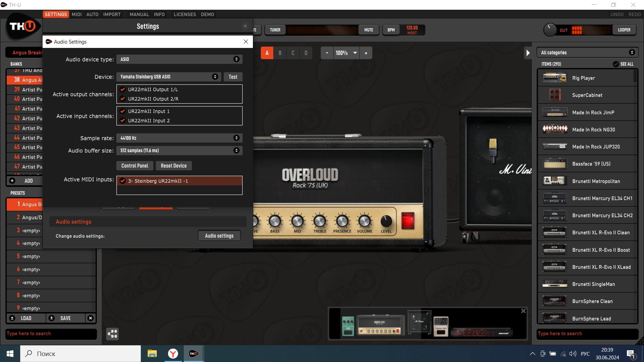Click the Audio settings button

219,236
